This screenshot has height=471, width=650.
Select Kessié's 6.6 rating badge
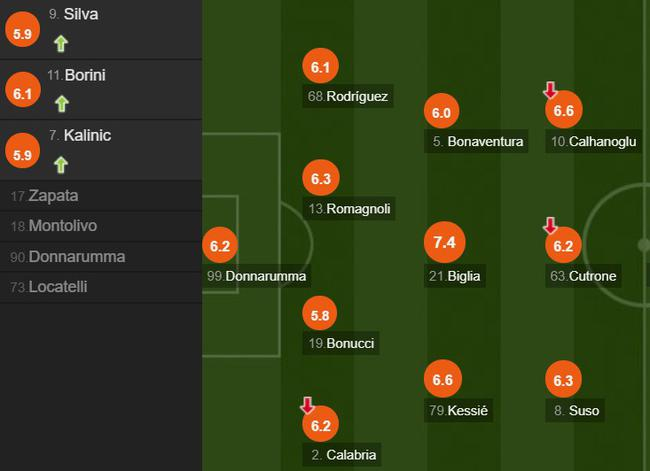444,380
